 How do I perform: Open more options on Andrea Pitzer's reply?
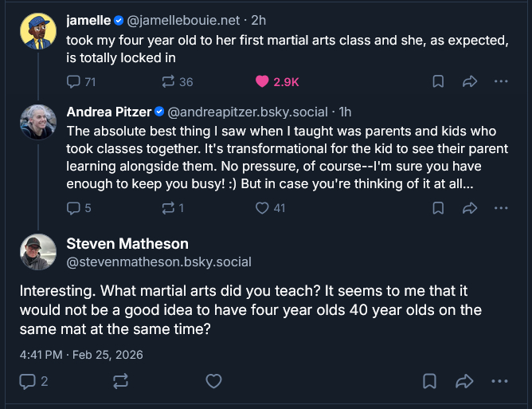(501, 208)
